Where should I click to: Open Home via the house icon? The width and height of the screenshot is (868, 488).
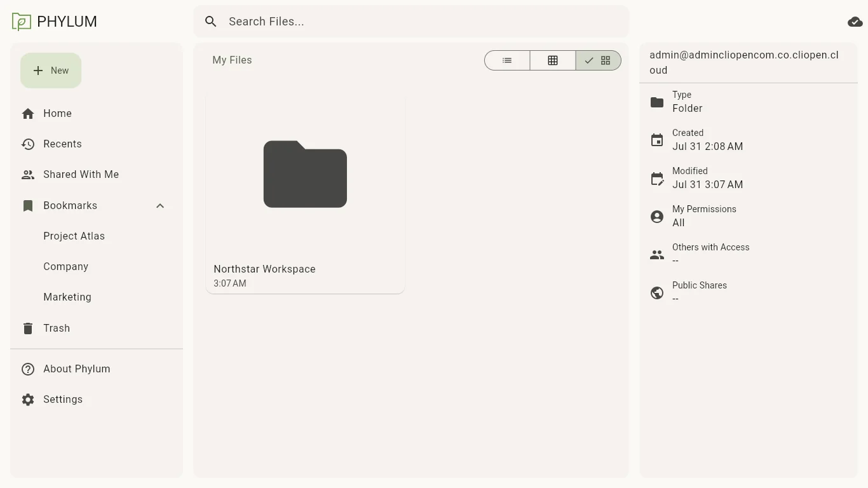point(28,114)
